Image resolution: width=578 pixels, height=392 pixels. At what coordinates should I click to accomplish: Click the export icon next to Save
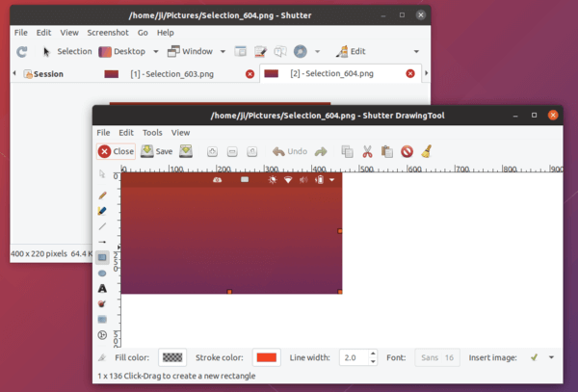186,151
